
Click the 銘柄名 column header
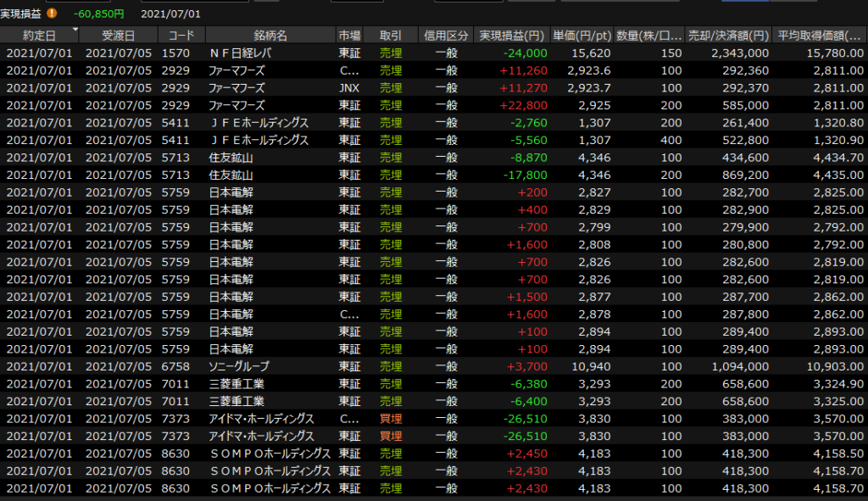(270, 36)
